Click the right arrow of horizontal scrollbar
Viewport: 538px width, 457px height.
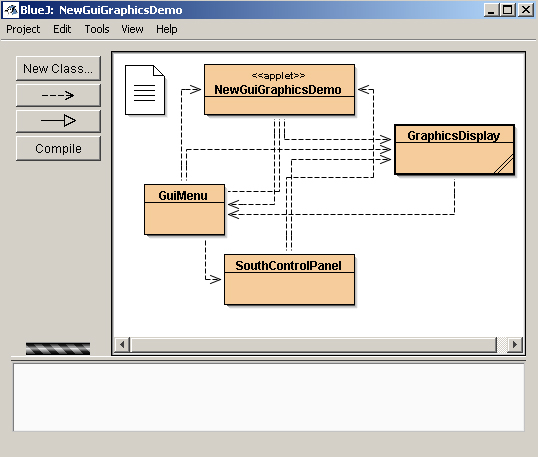(515, 344)
